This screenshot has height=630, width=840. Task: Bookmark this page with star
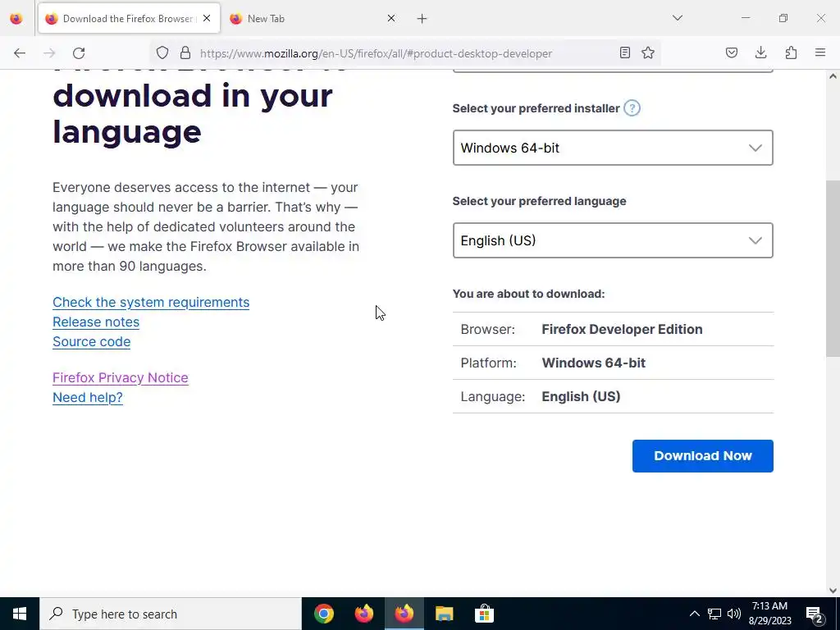[x=648, y=52]
